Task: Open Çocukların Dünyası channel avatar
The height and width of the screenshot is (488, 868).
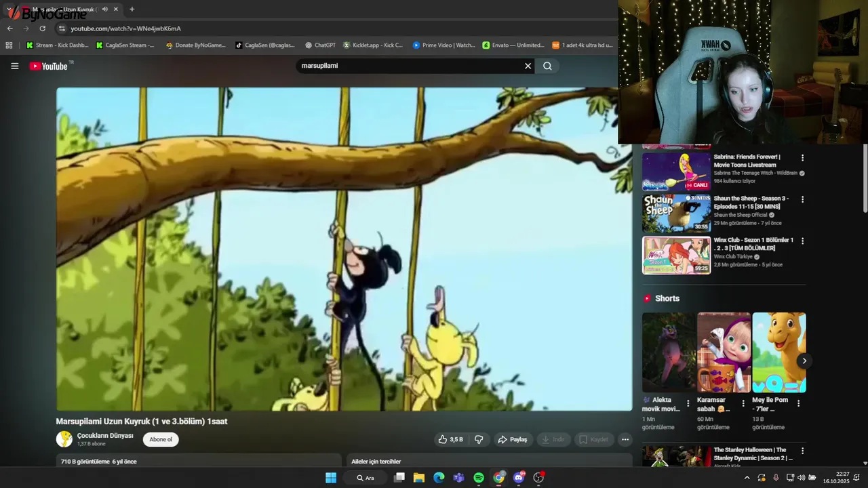Action: pos(64,439)
